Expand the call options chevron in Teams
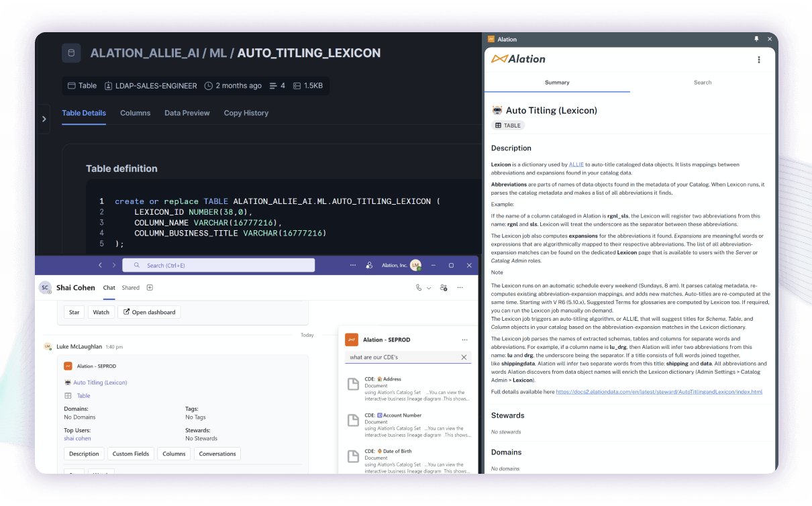Viewport: 812px width, 506px height. click(427, 287)
